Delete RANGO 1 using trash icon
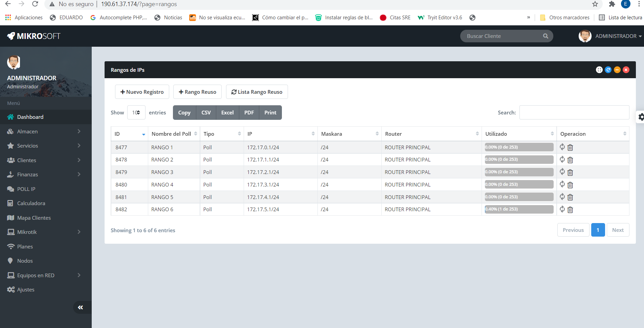The width and height of the screenshot is (644, 328). [570, 148]
